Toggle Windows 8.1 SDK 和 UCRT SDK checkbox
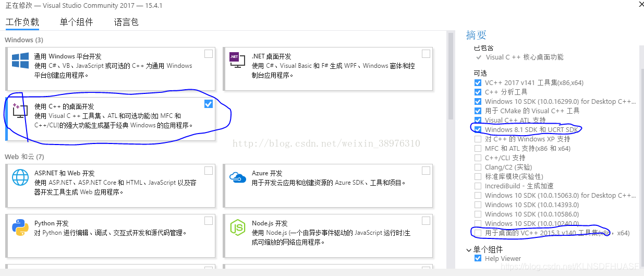This screenshot has width=644, height=276. [478, 129]
